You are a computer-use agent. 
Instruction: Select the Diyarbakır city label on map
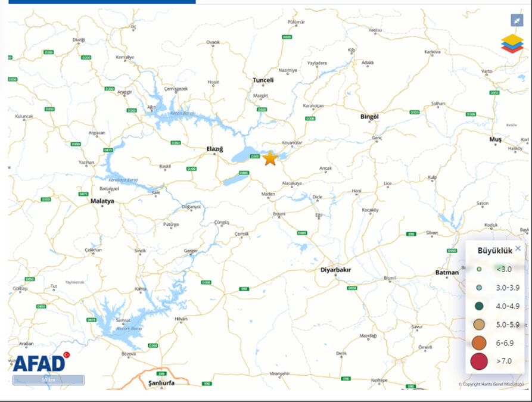(x=336, y=270)
